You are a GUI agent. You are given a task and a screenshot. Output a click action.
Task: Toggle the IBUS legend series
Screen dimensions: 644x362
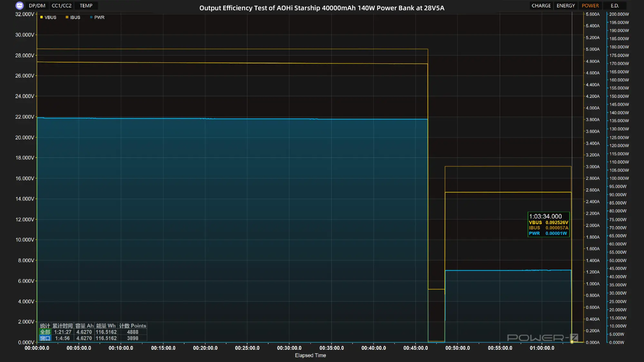tap(73, 17)
